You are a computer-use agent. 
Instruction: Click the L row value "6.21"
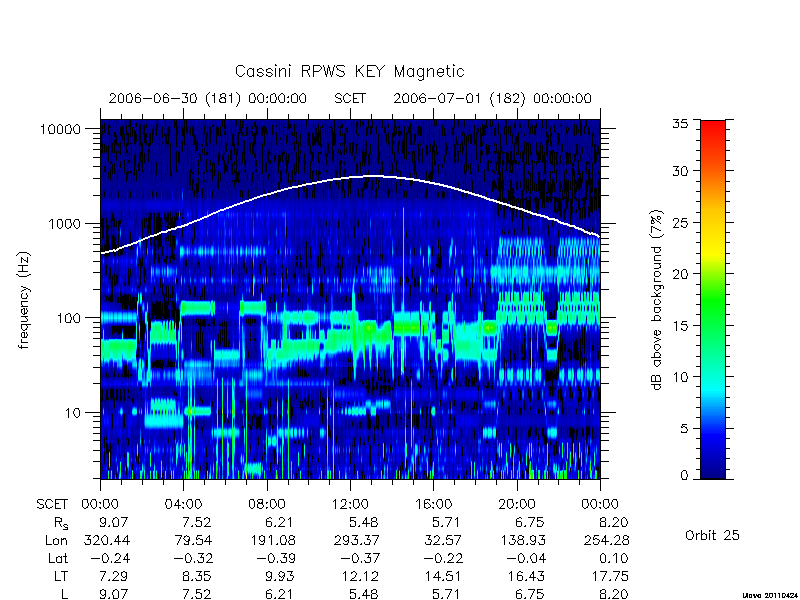281,594
